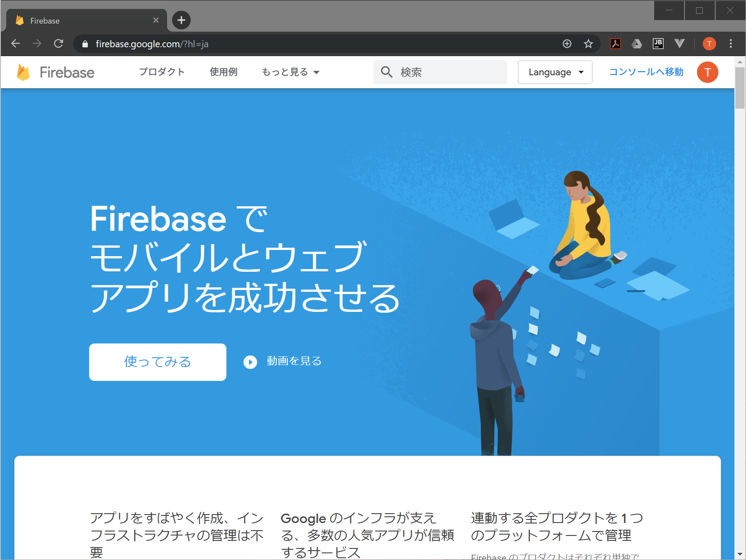Play the 動画を見る video icon
Image resolution: width=746 pixels, height=560 pixels.
point(250,362)
